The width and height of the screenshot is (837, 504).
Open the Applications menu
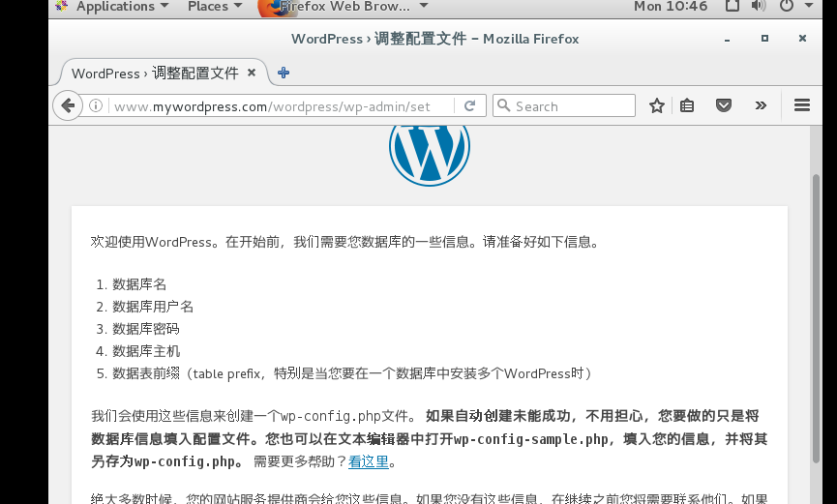[122, 7]
